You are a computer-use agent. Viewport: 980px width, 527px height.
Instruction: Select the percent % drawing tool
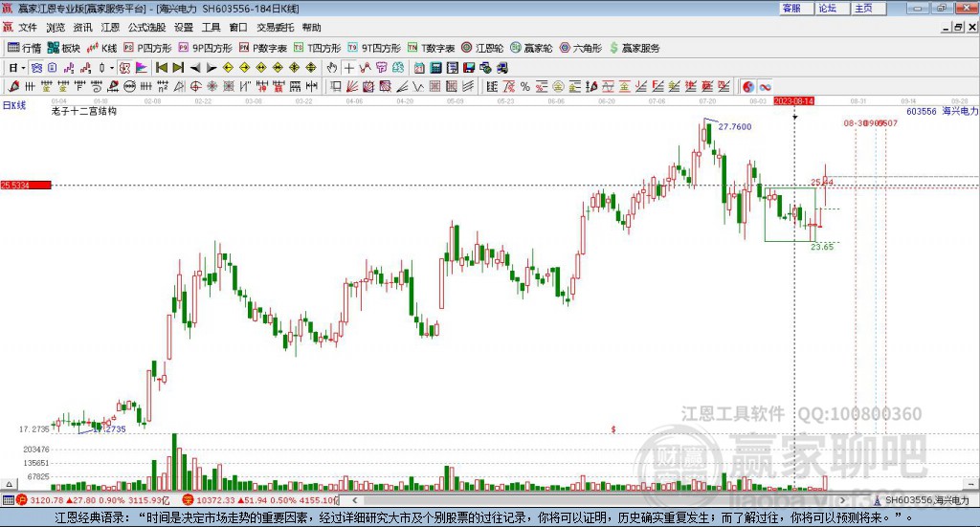525,87
